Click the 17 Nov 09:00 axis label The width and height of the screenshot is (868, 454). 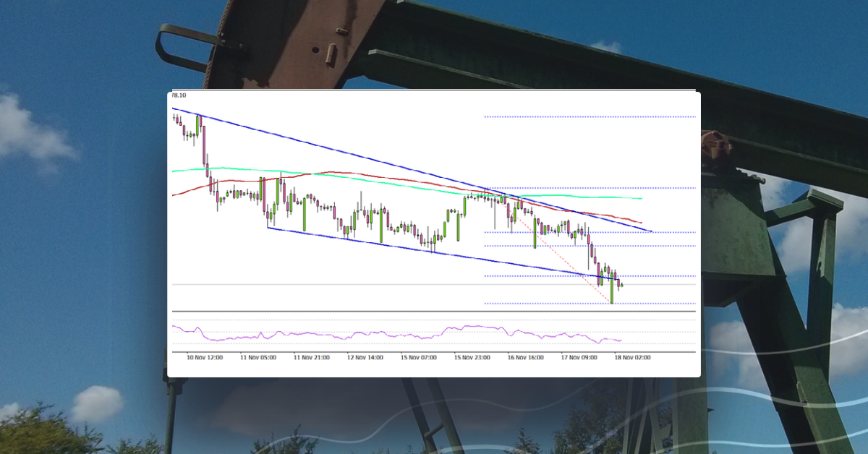[579, 356]
